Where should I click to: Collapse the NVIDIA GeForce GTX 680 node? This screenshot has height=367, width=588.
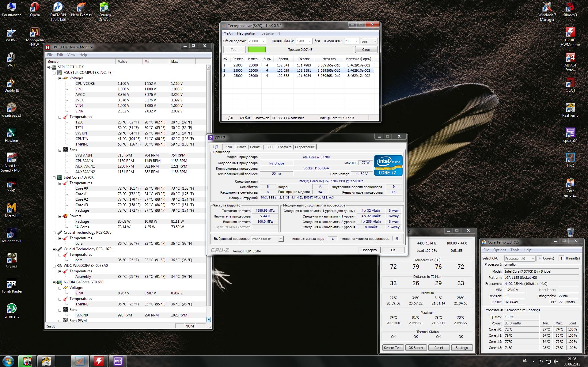pyautogui.click(x=54, y=282)
